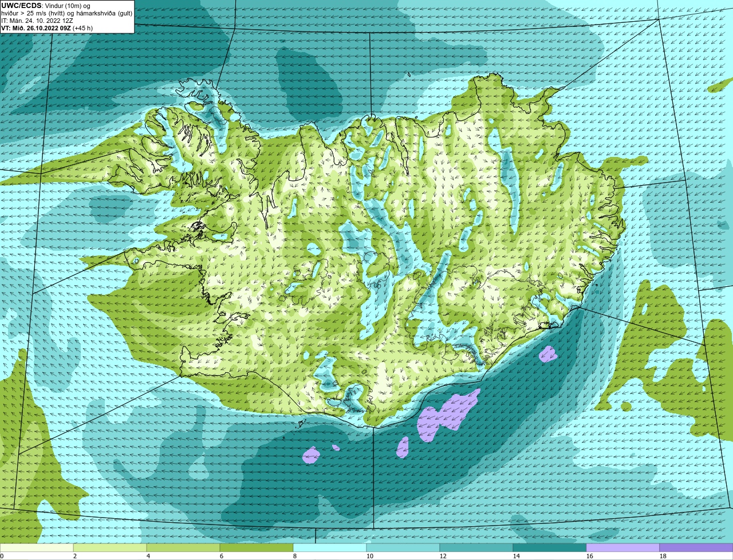Image resolution: width=733 pixels, height=560 pixels.
Task: Click the legend tick label '14'
Action: tap(517, 556)
